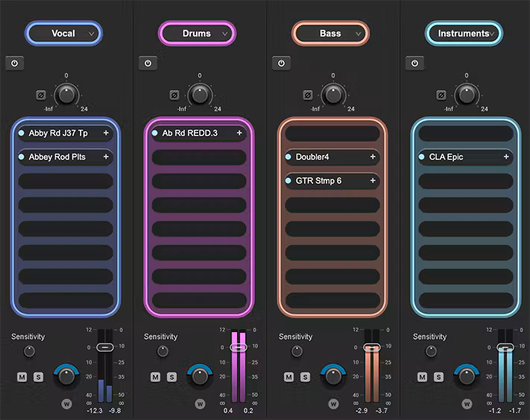Open the Instruments stem dropdown

click(x=464, y=34)
